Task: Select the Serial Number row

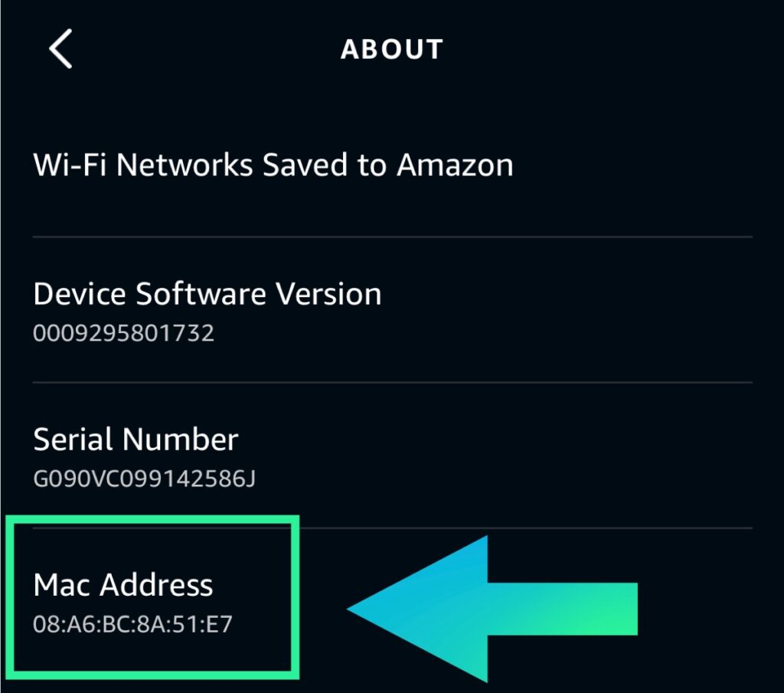Action: pyautogui.click(x=135, y=439)
